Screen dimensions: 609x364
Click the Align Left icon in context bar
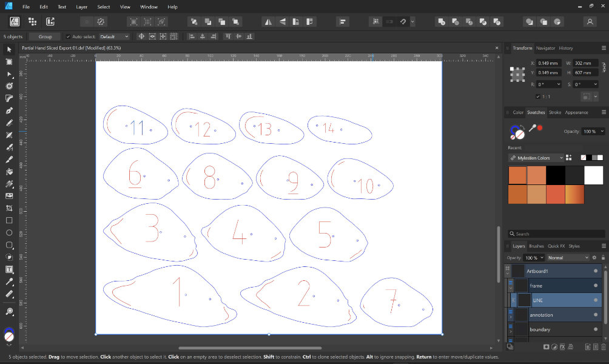click(x=192, y=36)
